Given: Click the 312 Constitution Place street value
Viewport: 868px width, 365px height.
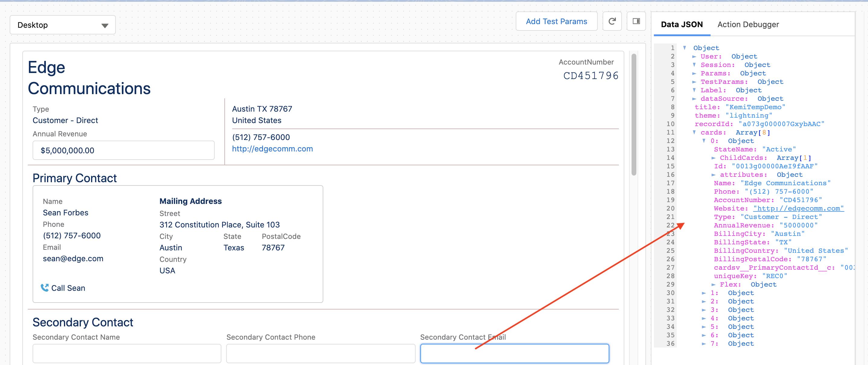Looking at the screenshot, I should click(x=220, y=224).
